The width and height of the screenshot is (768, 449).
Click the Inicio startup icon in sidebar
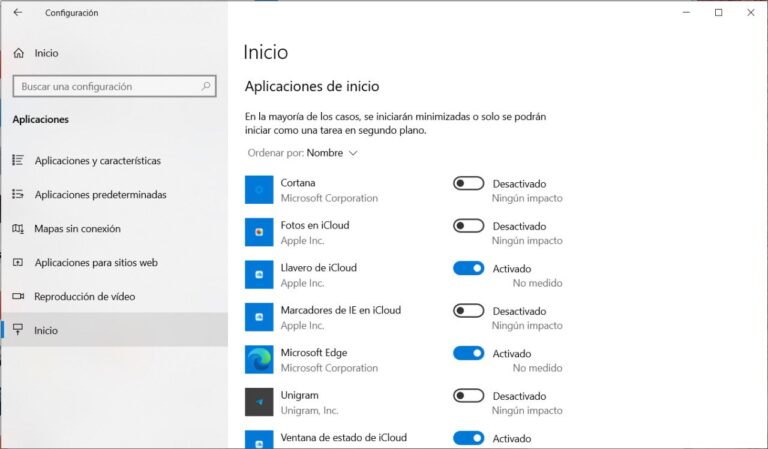tap(18, 330)
